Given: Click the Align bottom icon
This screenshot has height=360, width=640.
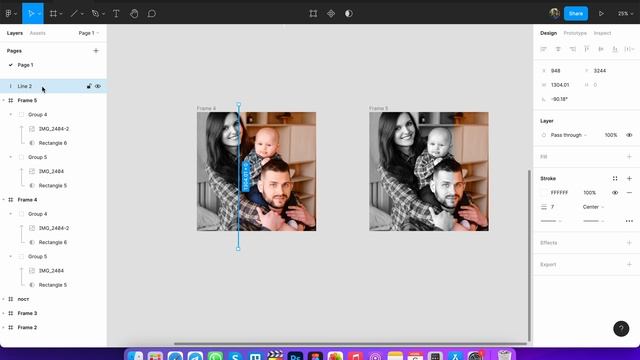Looking at the screenshot, I should [615, 49].
